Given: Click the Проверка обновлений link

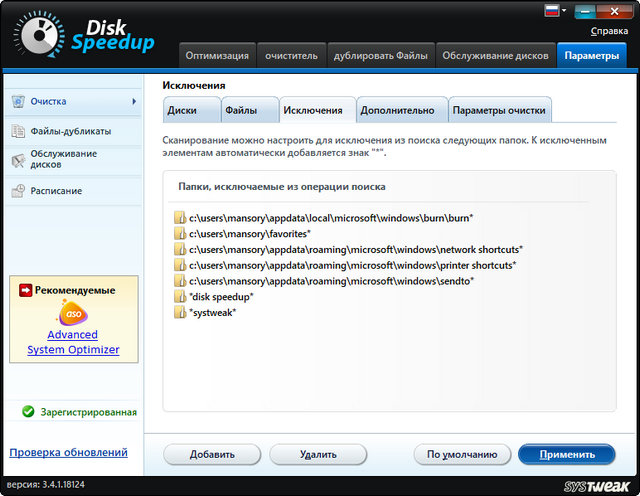Looking at the screenshot, I should click(68, 453).
